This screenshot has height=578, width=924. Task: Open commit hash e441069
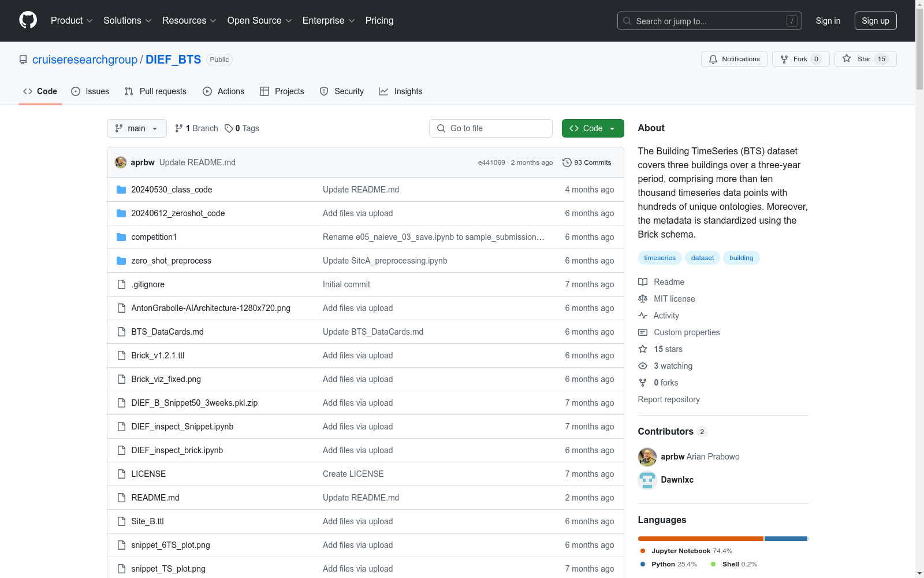[491, 162]
